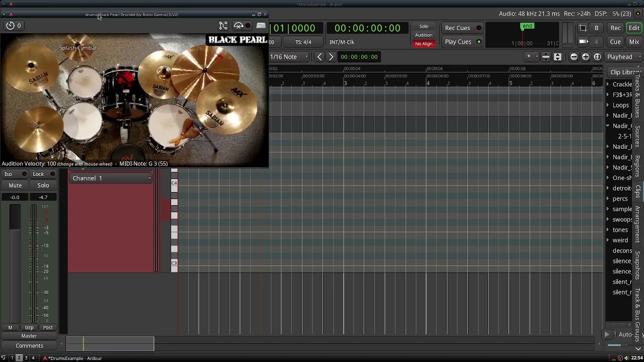Click the Audition alert indicator
Image resolution: width=644 pixels, height=362 pixels.
click(424, 35)
